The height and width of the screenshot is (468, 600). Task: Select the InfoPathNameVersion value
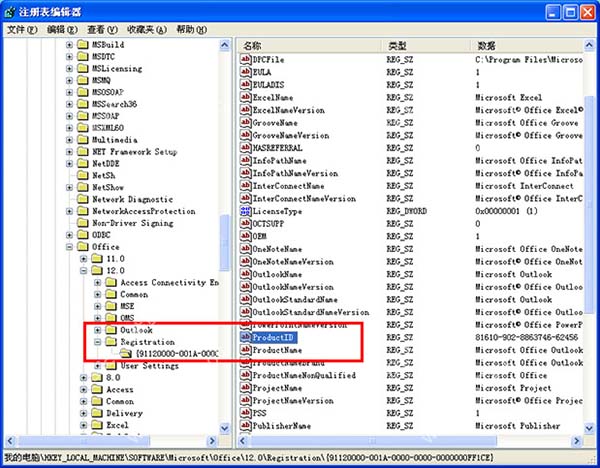click(295, 173)
